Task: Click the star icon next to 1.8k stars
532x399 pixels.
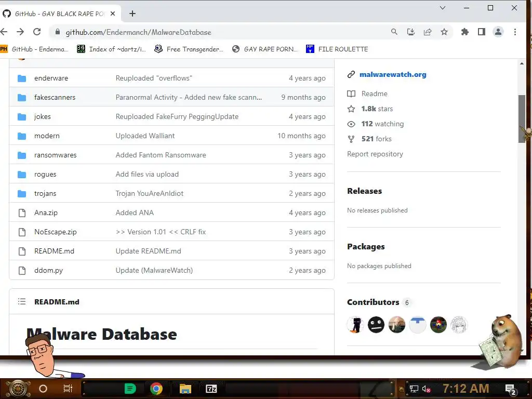Action: point(351,109)
